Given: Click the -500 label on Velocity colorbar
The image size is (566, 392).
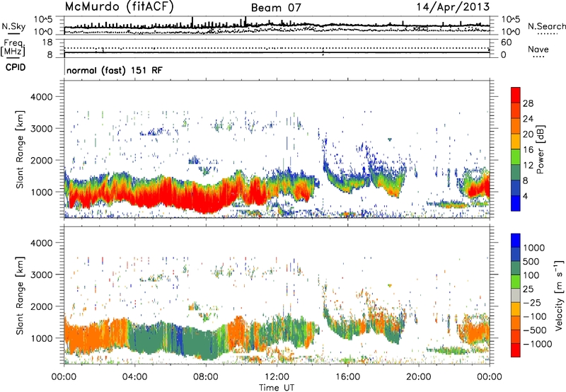Looking at the screenshot, I should 535,330.
